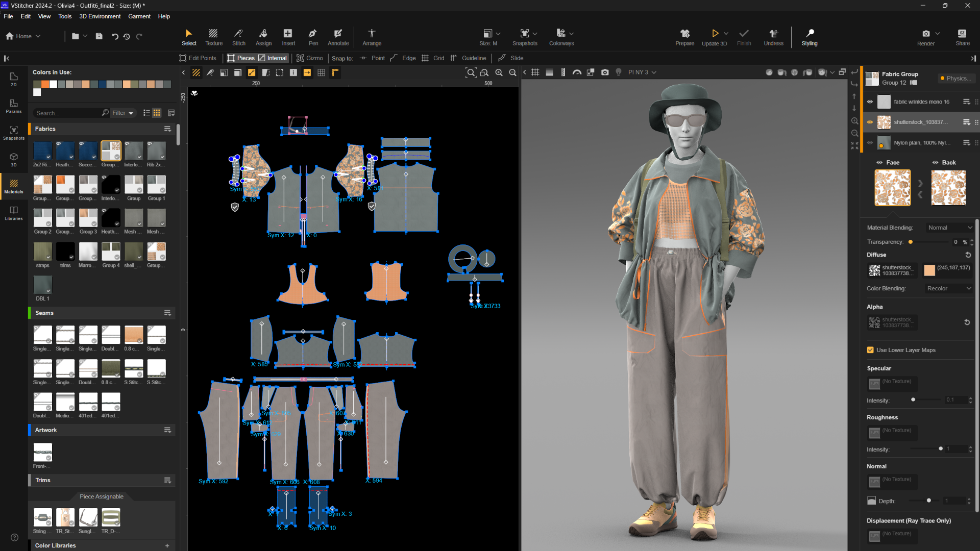The height and width of the screenshot is (551, 980).
Task: Select the Stitch tool in the top toolbar
Action: 238,37
